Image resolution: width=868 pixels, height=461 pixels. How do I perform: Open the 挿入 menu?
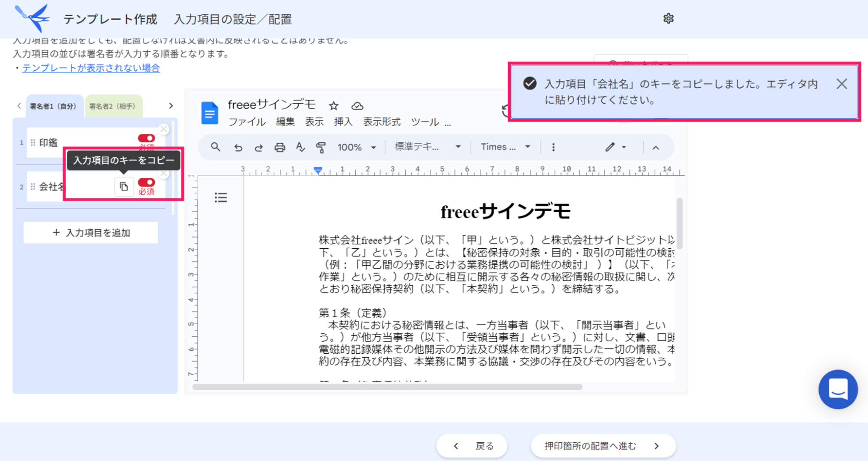click(343, 122)
